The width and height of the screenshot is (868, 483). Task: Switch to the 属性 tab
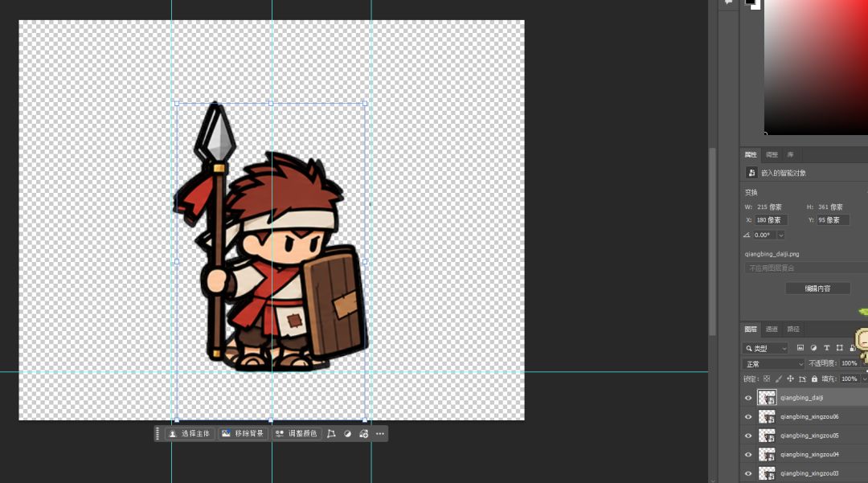pos(751,154)
